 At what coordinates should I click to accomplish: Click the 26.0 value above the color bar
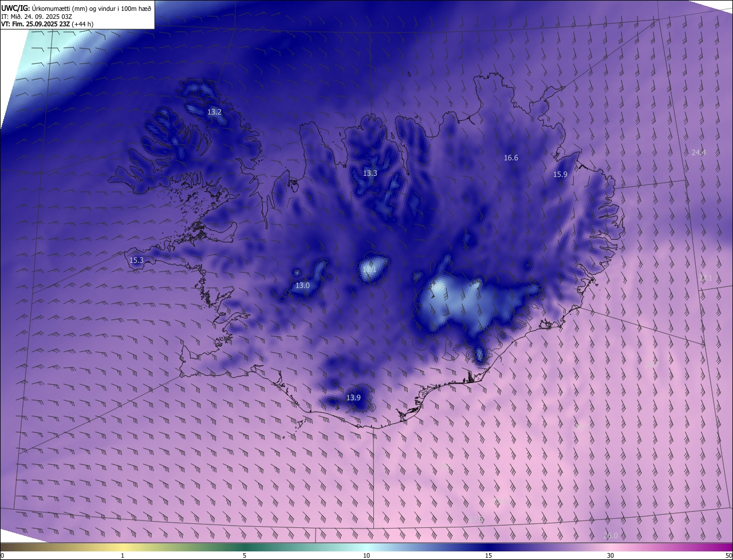(x=611, y=535)
